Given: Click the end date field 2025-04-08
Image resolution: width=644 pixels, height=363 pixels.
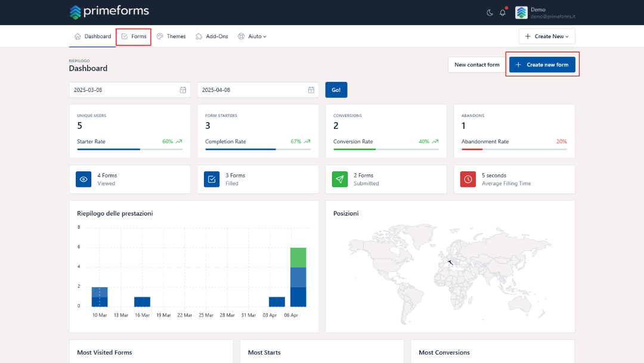Looking at the screenshot, I should (x=258, y=90).
